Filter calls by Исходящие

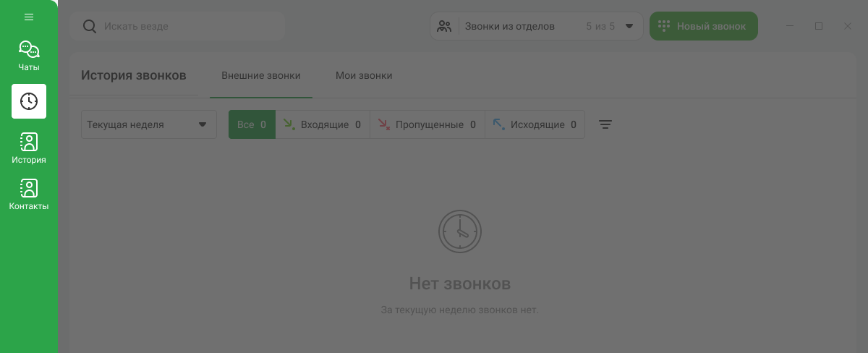click(535, 124)
